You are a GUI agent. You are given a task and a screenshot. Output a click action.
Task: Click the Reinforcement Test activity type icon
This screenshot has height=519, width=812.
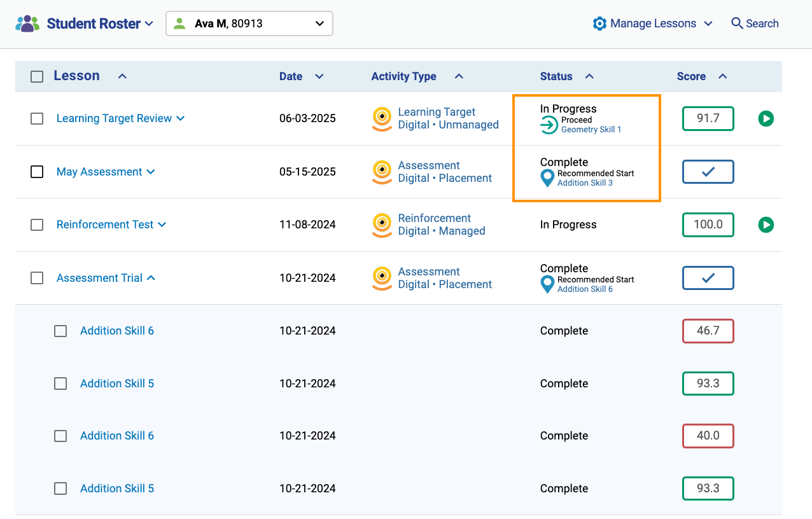(382, 225)
